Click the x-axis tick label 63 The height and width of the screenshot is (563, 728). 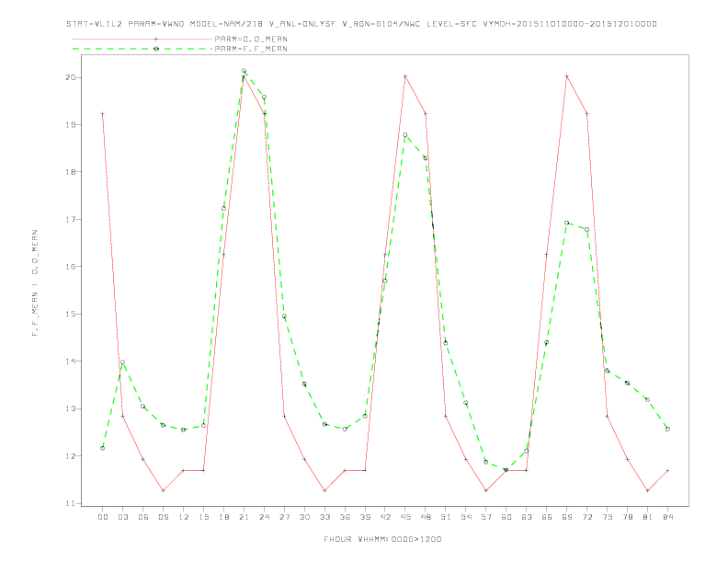pos(527,517)
